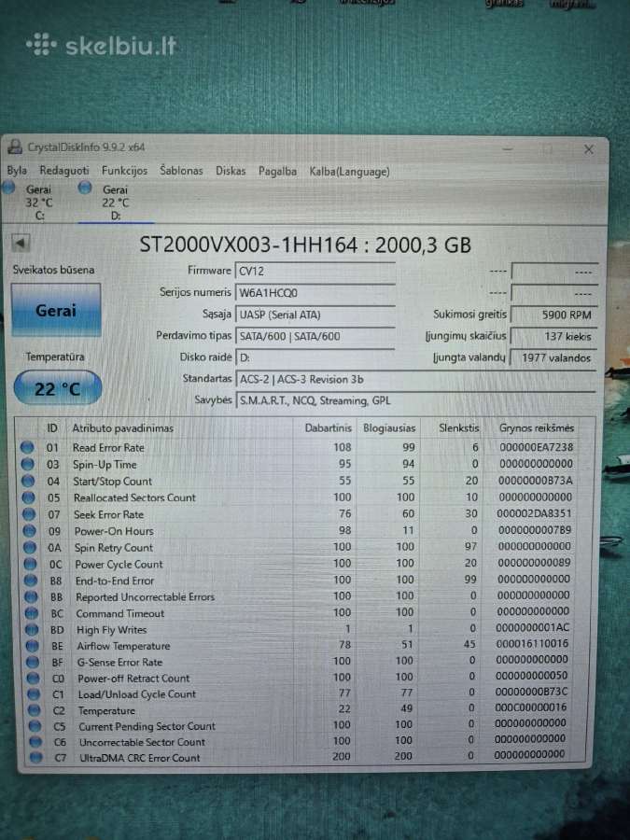The image size is (630, 840).
Task: Select the High Fly Writes attribute name
Action: point(111,630)
